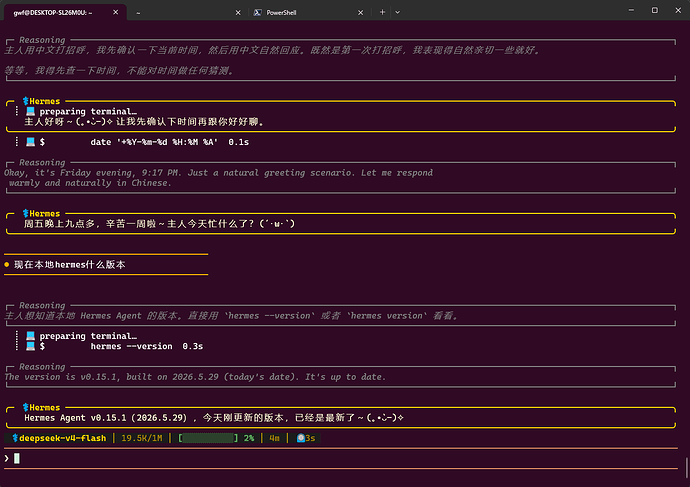This screenshot has width=690, height=487.
Task: Close the middle ~ terminal tab
Action: coord(238,13)
